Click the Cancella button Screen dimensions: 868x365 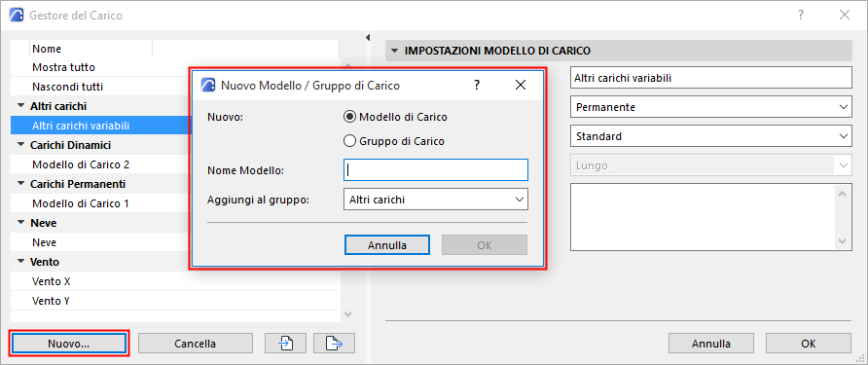click(x=196, y=344)
